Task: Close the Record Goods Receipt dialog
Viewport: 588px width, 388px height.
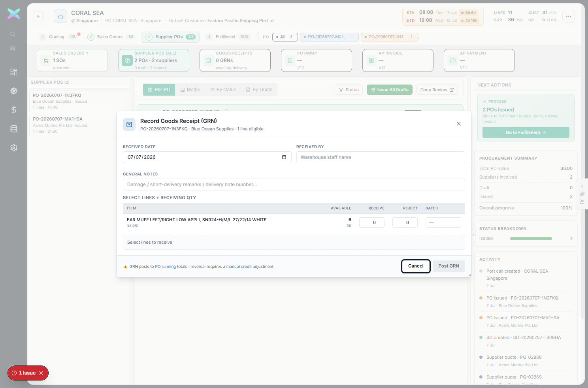Action: click(459, 124)
